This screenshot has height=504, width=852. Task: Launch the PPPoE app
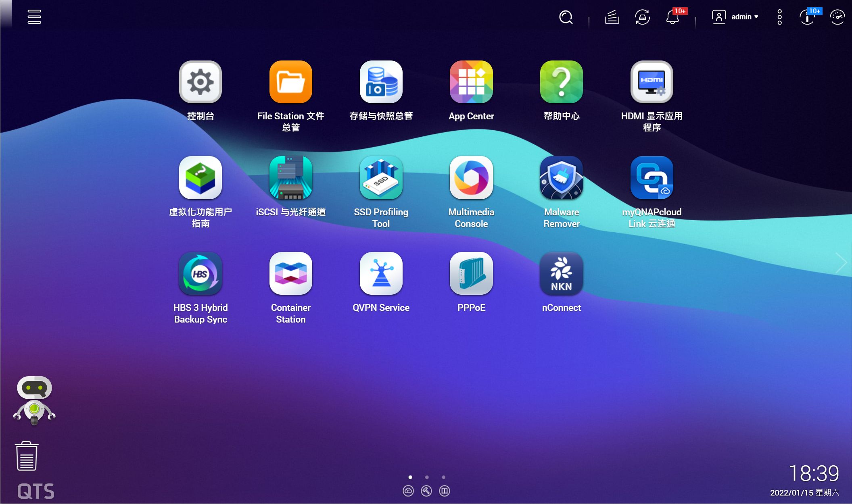(x=471, y=273)
